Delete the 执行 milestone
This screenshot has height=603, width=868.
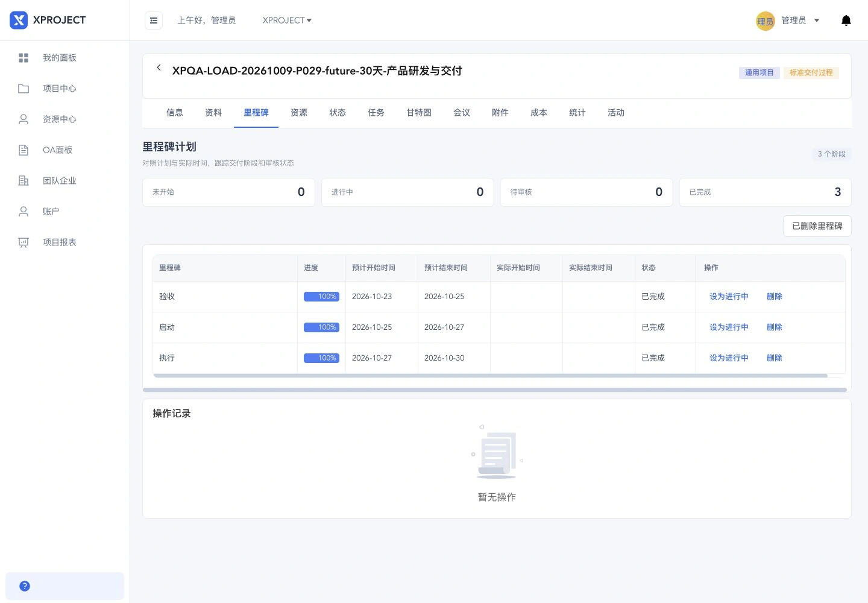pyautogui.click(x=775, y=358)
